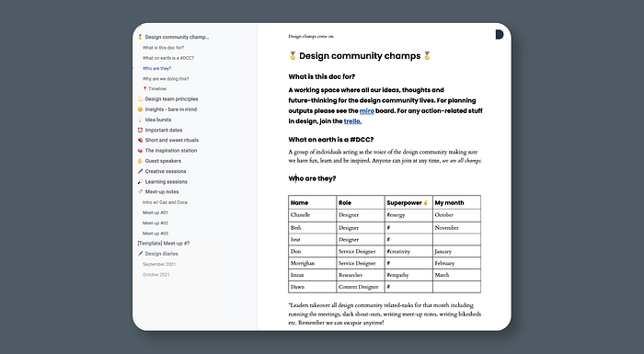This screenshot has height=354, width=644.
Task: Go to Important dates alarm clock item
Action: 160,130
